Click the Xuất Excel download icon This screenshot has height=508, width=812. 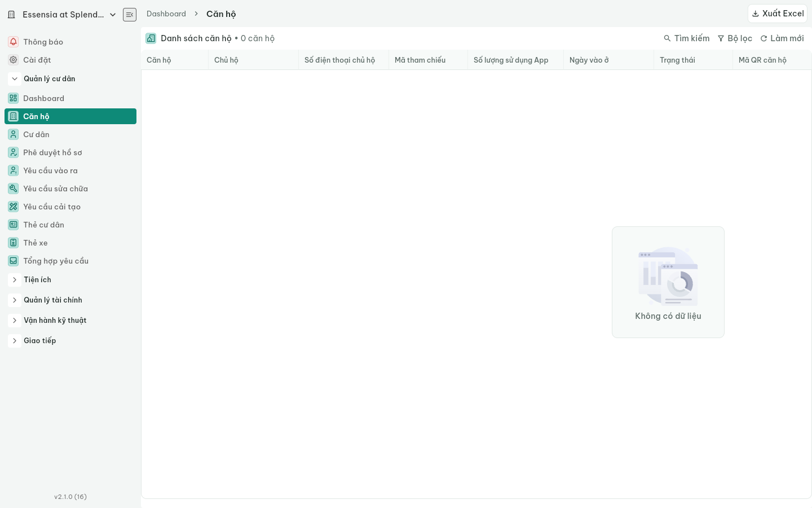click(x=756, y=14)
